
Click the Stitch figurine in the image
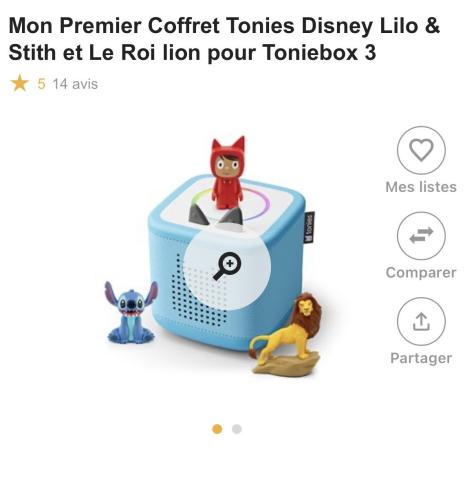click(x=131, y=313)
